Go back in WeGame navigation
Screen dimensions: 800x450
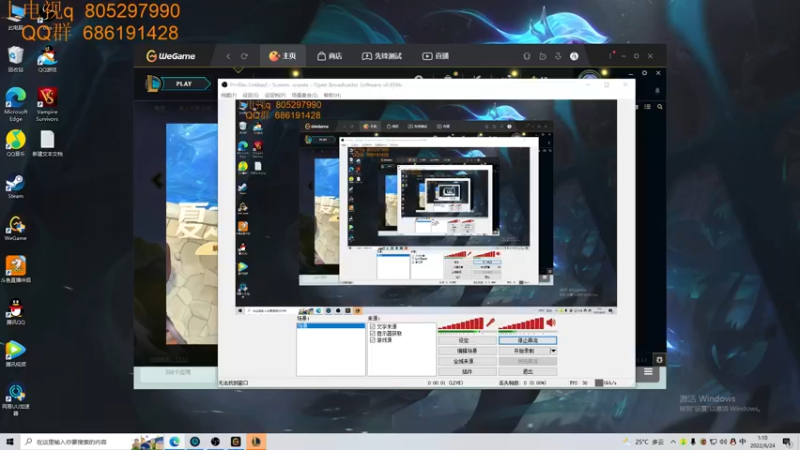point(228,56)
